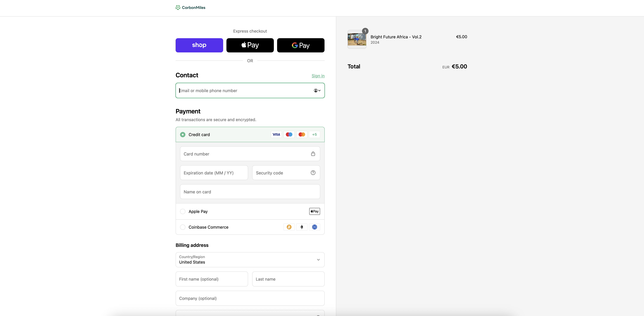Screen dimensions: 644x316
Task: Click the Ethereum icon in Coinbase row
Action: 302,227
